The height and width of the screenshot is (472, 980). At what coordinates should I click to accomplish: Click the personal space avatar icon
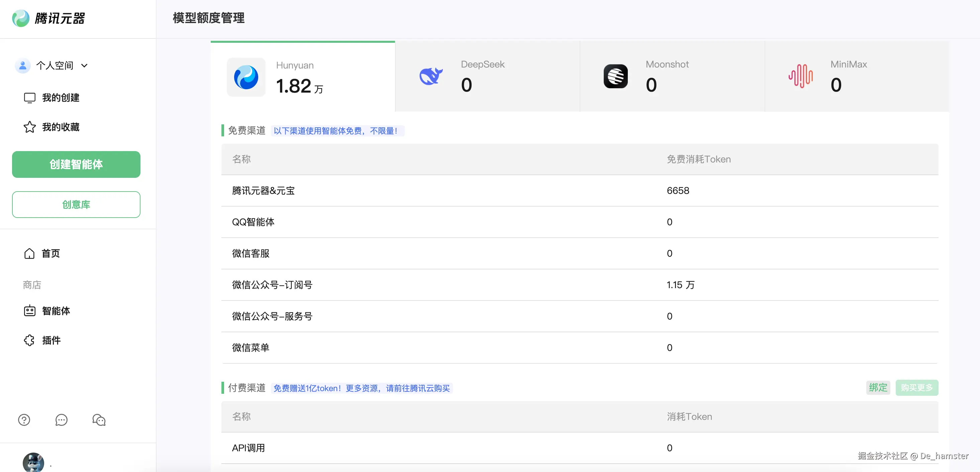[x=23, y=66]
